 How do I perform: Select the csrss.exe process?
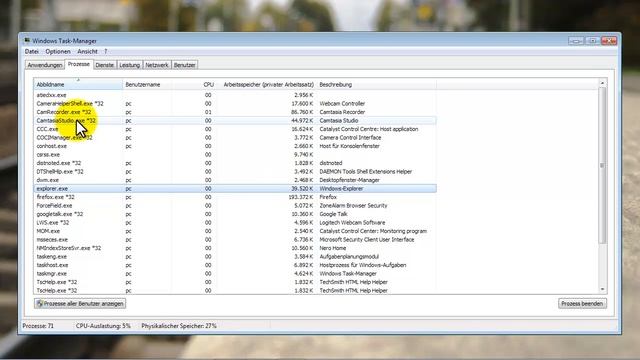pyautogui.click(x=235, y=155)
